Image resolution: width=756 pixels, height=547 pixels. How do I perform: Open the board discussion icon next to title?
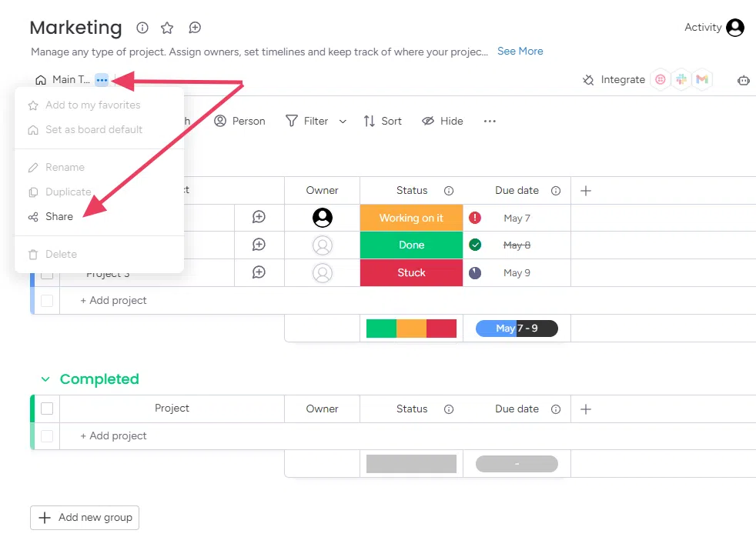(x=195, y=28)
